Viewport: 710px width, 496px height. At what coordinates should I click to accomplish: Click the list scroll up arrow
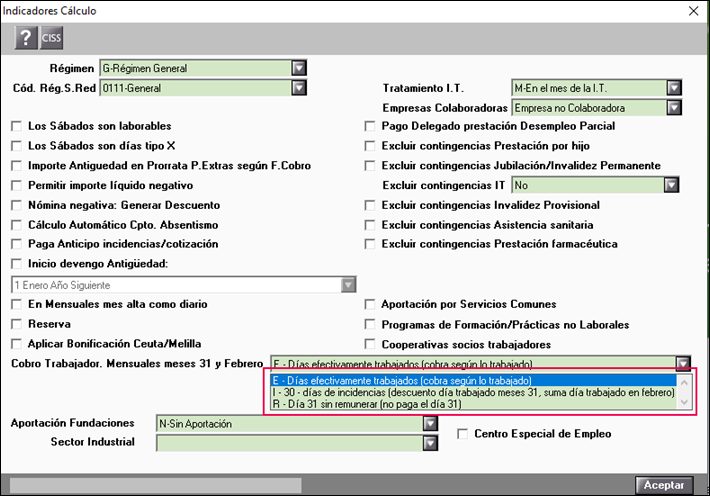pos(684,383)
